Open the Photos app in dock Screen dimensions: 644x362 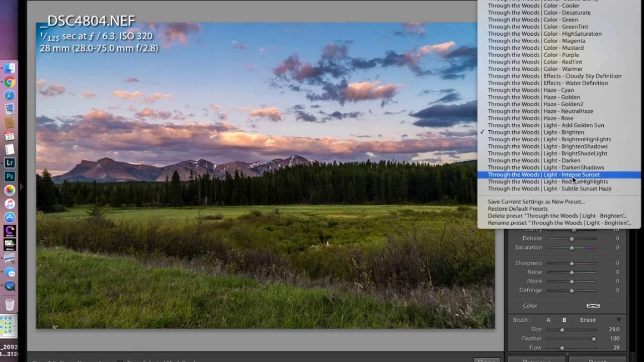click(x=10, y=190)
